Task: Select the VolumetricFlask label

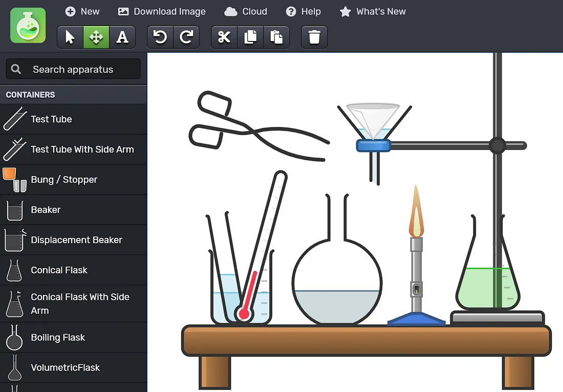Action: coord(66,367)
